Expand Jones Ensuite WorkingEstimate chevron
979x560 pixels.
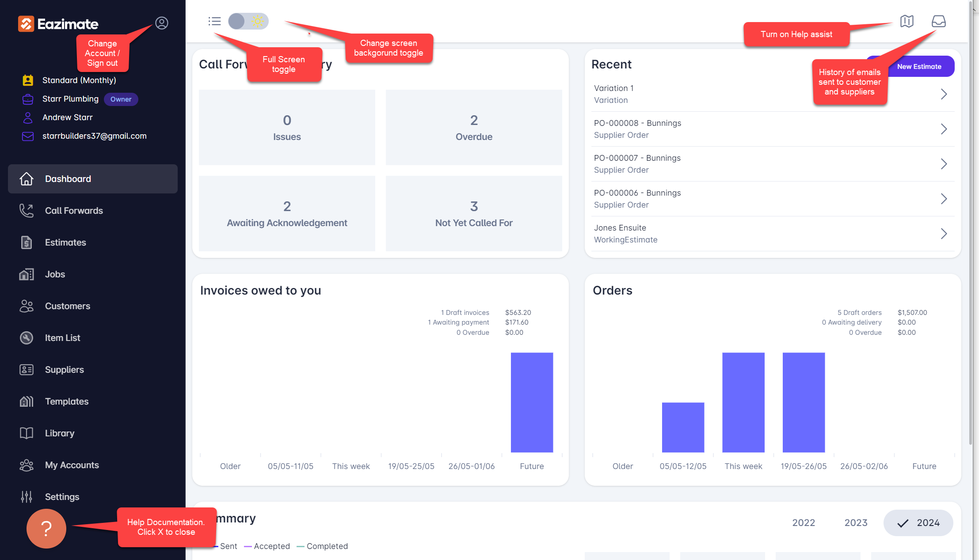coord(944,234)
